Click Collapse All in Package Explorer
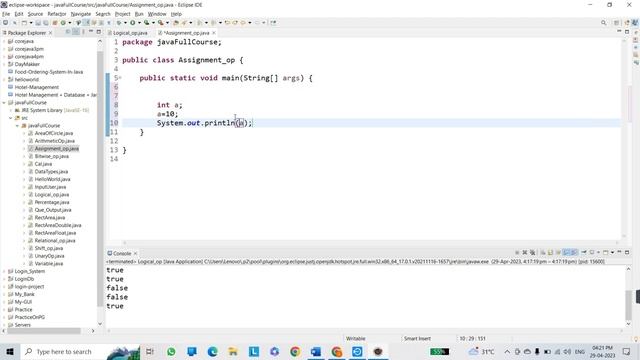640x360 pixels. [x=67, y=32]
